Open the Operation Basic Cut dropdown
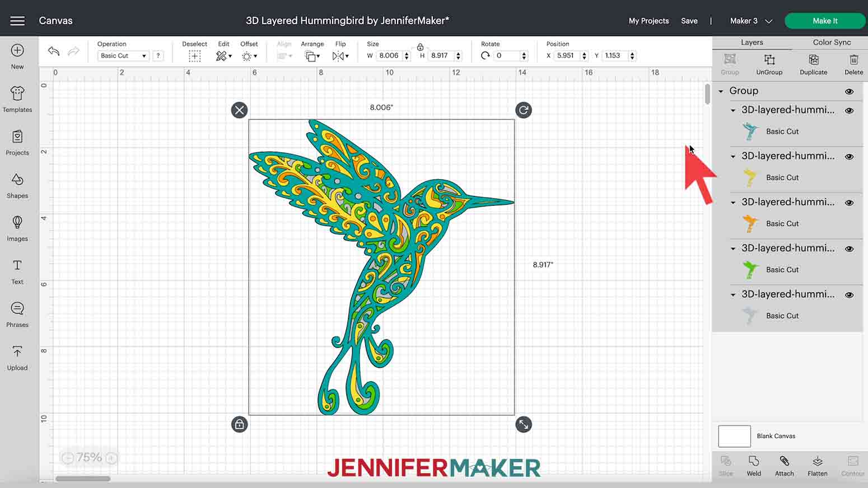 [123, 55]
